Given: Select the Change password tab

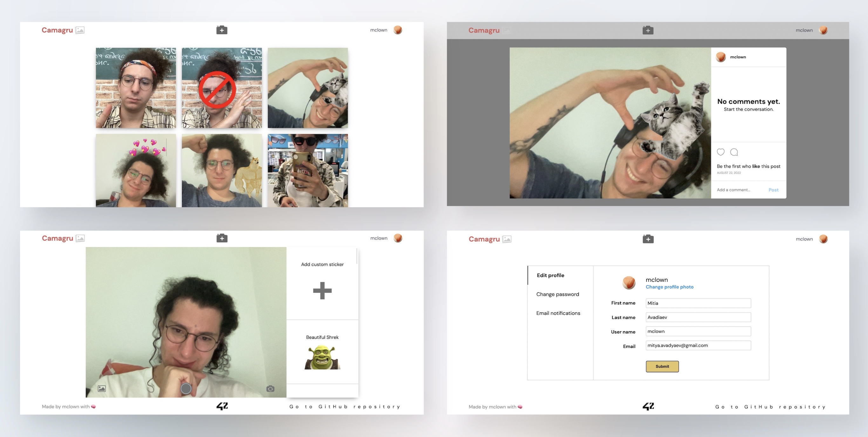Looking at the screenshot, I should pyautogui.click(x=557, y=294).
